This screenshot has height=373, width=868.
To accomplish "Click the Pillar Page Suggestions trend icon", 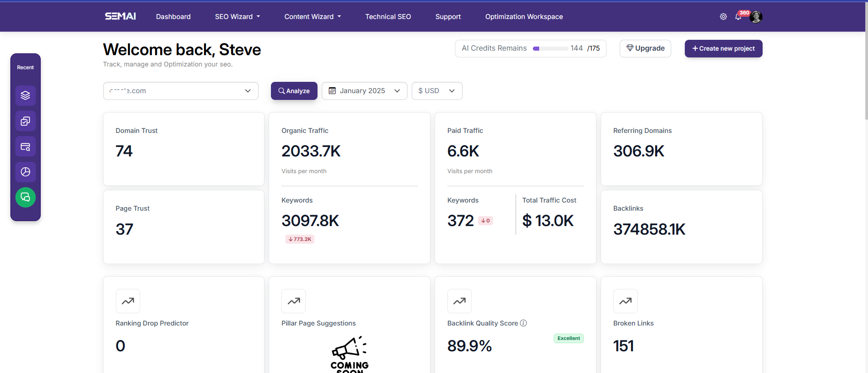I will (x=294, y=301).
